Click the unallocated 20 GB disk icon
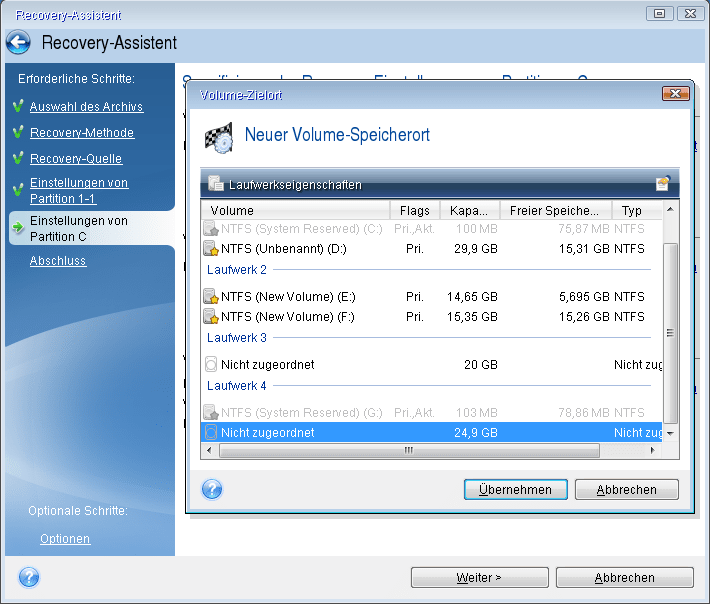 point(211,365)
